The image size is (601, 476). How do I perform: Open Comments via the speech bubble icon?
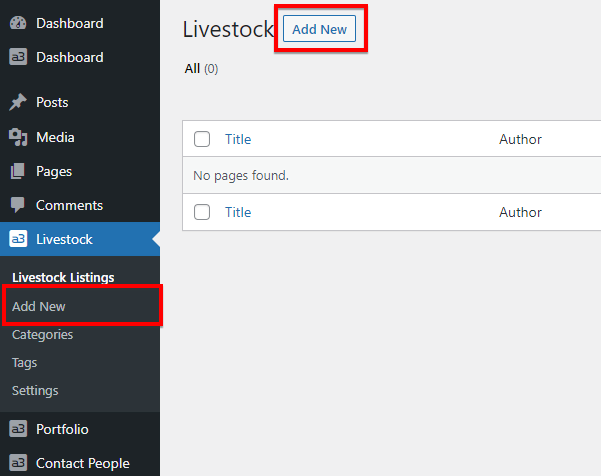[x=18, y=205]
